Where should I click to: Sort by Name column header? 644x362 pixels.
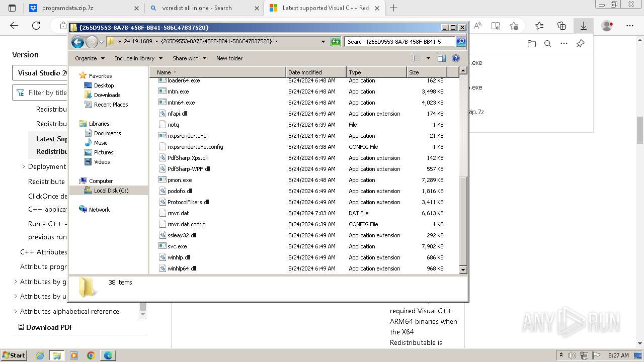pos(217,72)
